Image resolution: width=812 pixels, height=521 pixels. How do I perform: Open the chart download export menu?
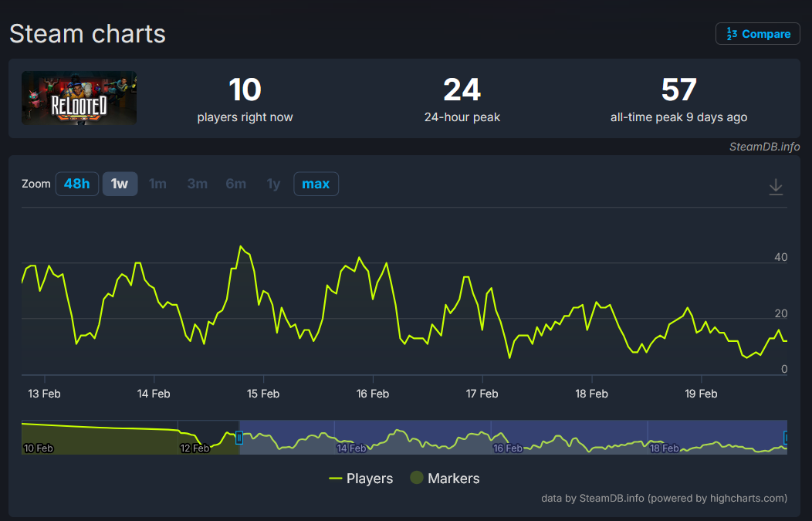coord(776,187)
